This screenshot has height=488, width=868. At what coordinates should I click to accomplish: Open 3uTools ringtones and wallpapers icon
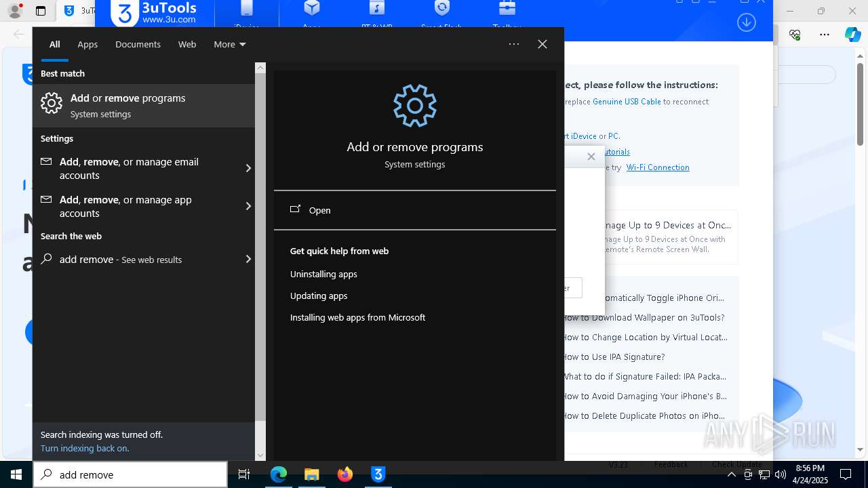point(377,8)
